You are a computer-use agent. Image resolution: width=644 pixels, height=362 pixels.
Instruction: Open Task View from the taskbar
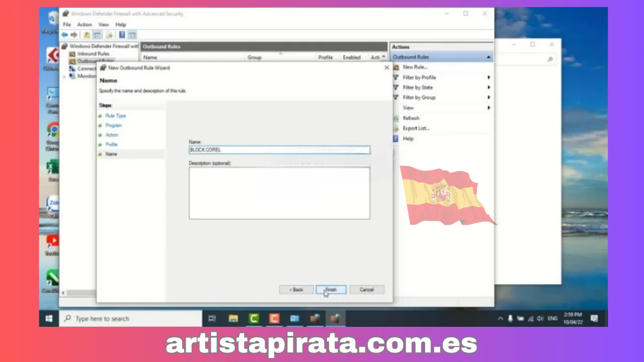[212, 318]
